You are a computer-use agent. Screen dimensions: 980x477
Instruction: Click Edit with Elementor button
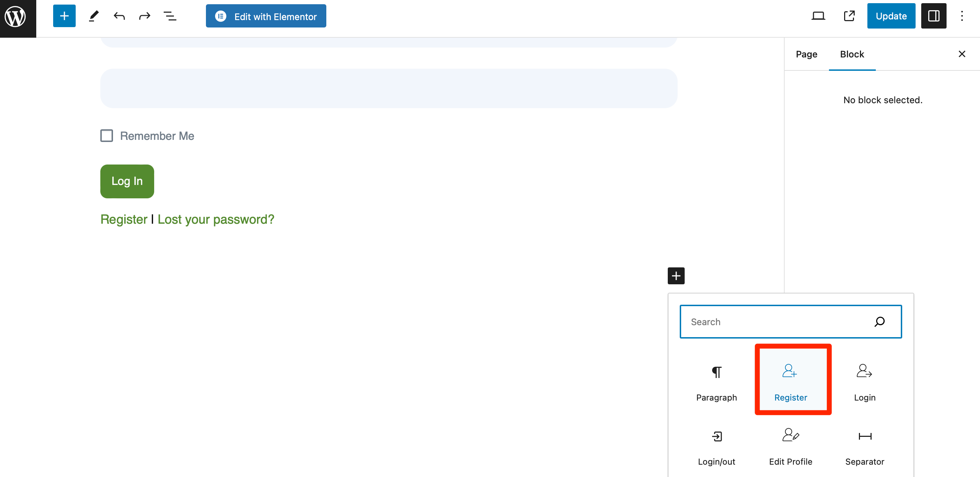coord(266,16)
